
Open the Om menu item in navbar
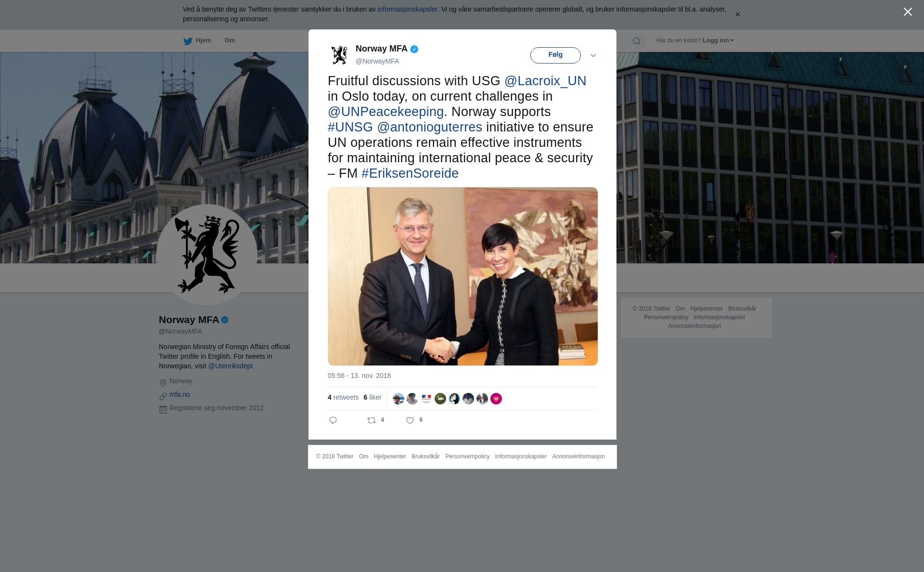pyautogui.click(x=230, y=40)
